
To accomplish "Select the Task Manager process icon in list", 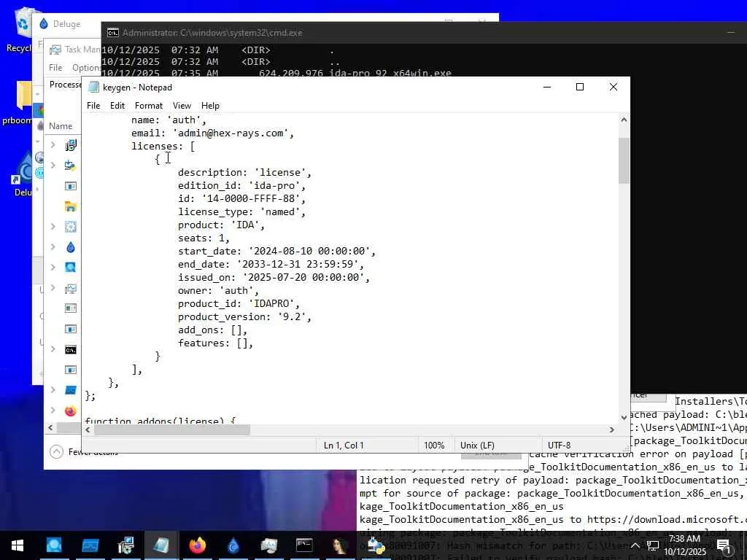I will pyautogui.click(x=71, y=288).
